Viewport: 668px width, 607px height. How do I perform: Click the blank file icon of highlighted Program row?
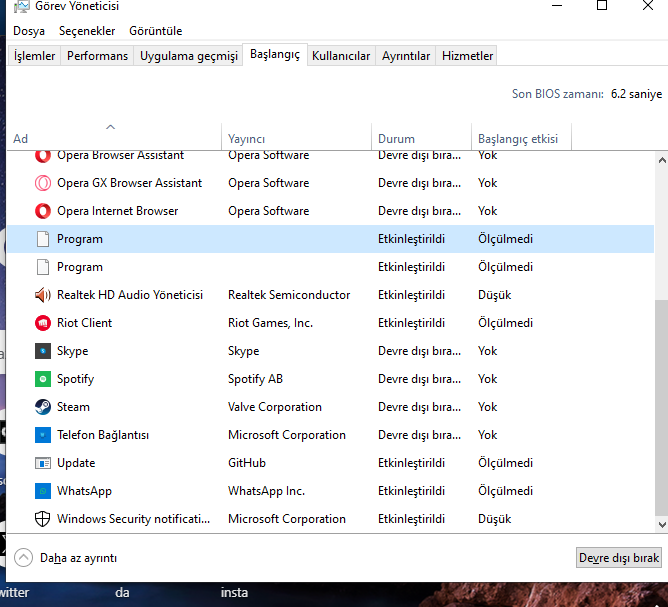coord(43,239)
